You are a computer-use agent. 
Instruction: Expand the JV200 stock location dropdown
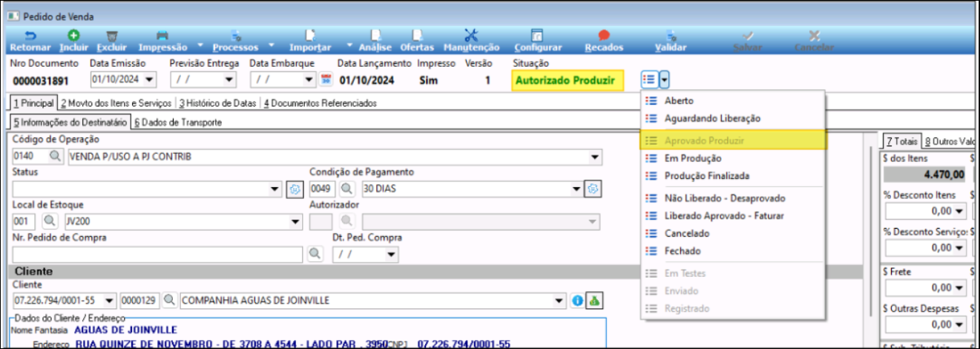point(295,221)
